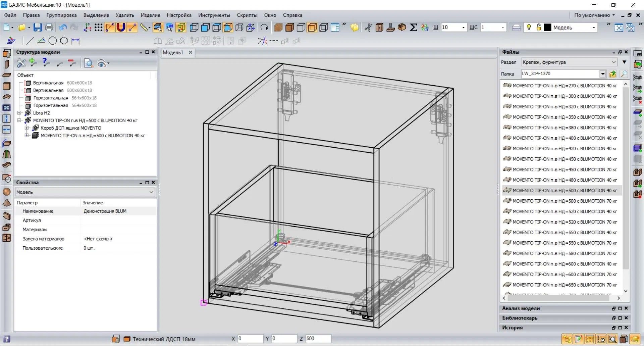Image resolution: width=644 pixels, height=346 pixels.
Task: Select the hexagon polygon tool
Action: [64, 41]
